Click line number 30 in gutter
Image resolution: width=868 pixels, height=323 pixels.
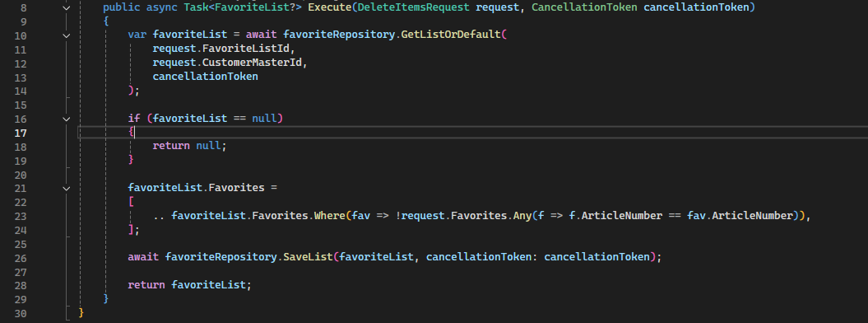coord(20,313)
